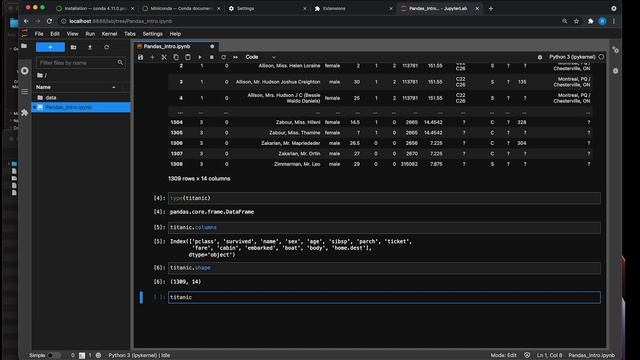This screenshot has height=360, width=640.
Task: Insert a cell below with plus icon
Action: pyautogui.click(x=152, y=57)
